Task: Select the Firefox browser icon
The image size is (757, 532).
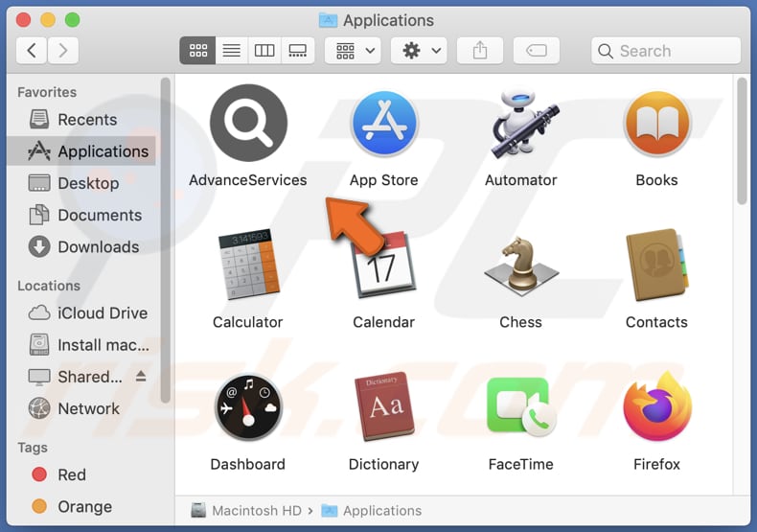Action: pos(657,405)
